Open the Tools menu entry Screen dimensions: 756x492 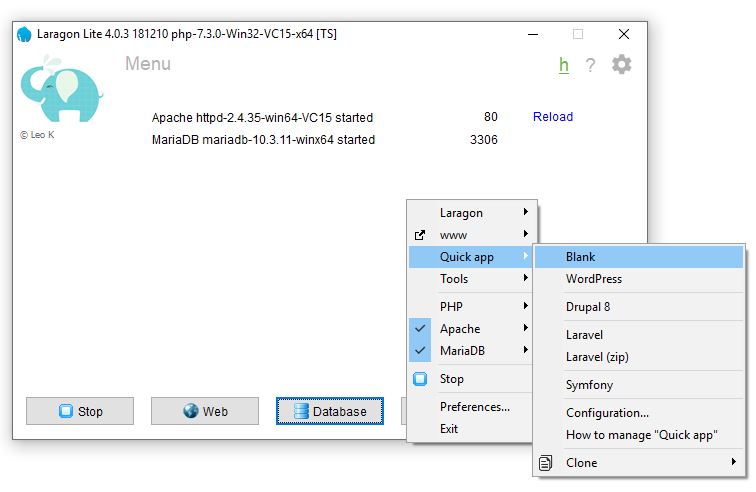tap(471, 278)
